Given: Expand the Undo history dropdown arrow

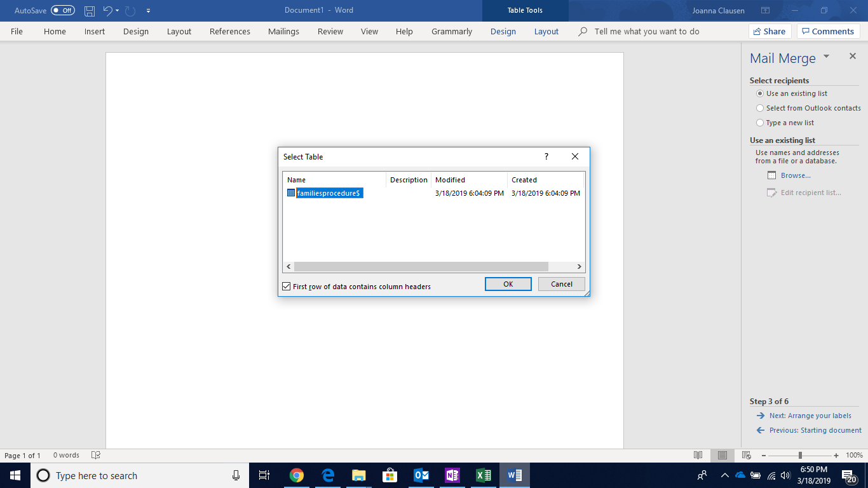Looking at the screenshot, I should [x=118, y=11].
